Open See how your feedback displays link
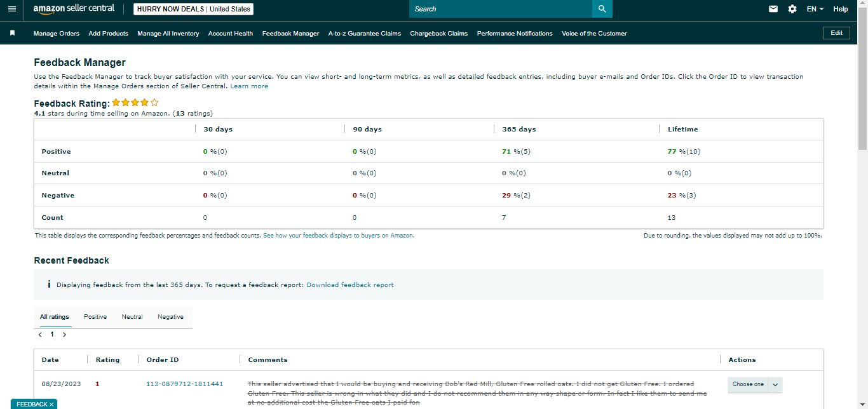868x409 pixels. coord(338,235)
